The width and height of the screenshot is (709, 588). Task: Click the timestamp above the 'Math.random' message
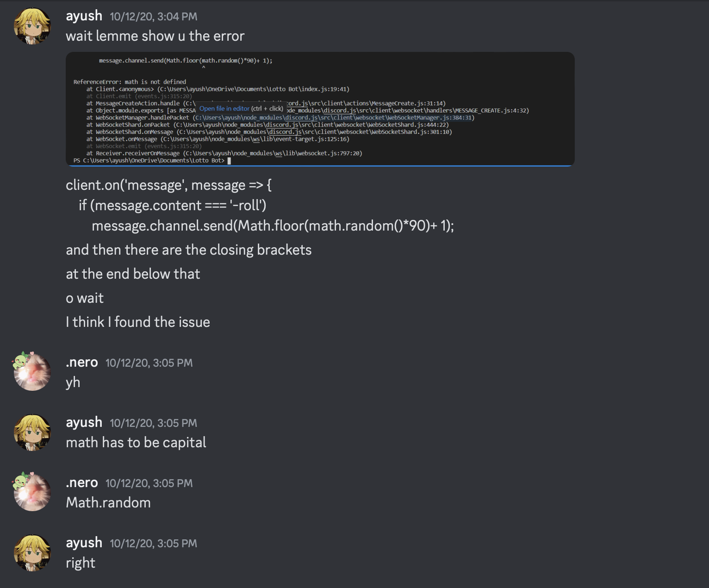149,483
